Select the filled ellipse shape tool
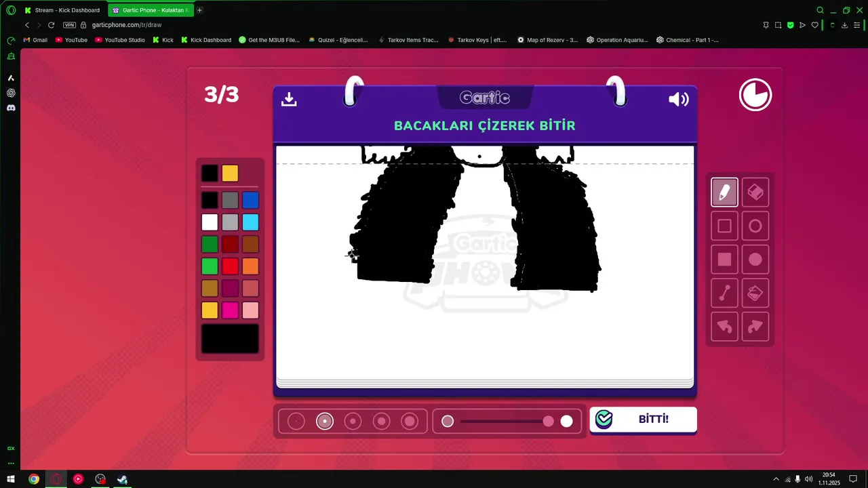Image resolution: width=868 pixels, height=488 pixels. point(755,260)
